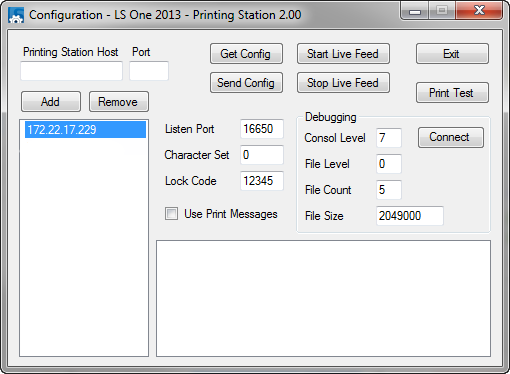The height and width of the screenshot is (374, 510).
Task: Click the Exit button
Action: (452, 54)
